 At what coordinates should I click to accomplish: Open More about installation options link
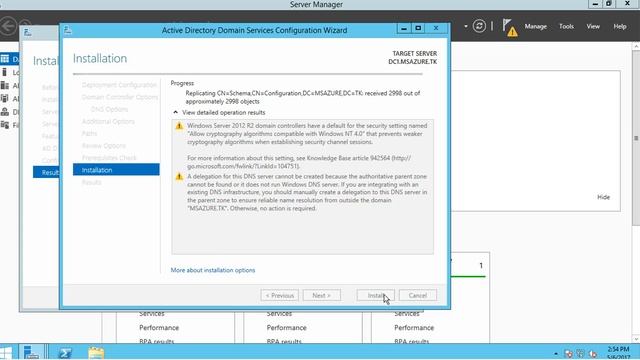tap(213, 270)
